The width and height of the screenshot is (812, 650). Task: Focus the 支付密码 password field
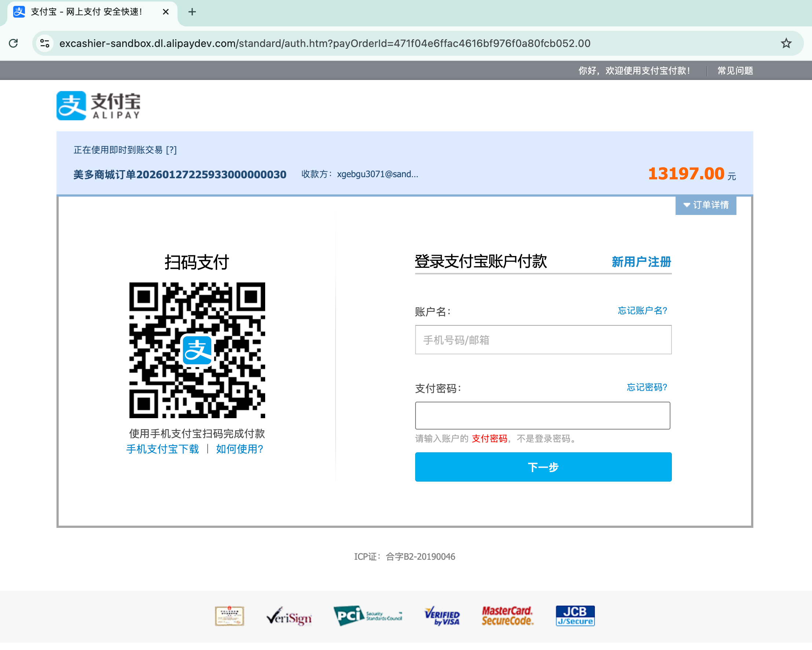click(542, 415)
